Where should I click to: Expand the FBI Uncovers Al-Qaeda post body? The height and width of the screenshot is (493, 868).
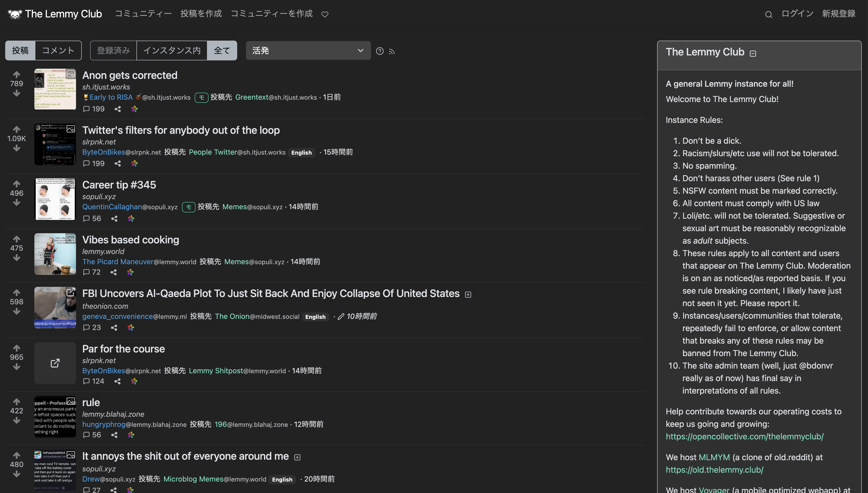pos(468,295)
